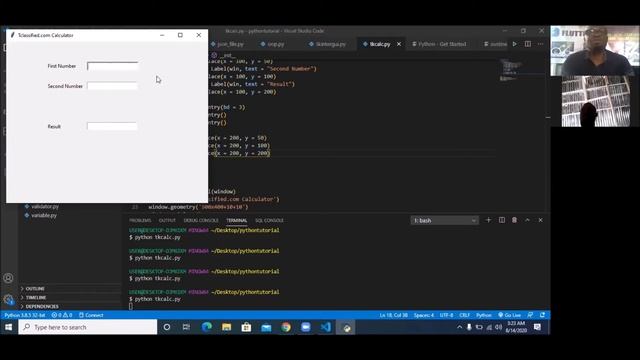Close the terminal panel
The image size is (640, 360).
pos(540,220)
